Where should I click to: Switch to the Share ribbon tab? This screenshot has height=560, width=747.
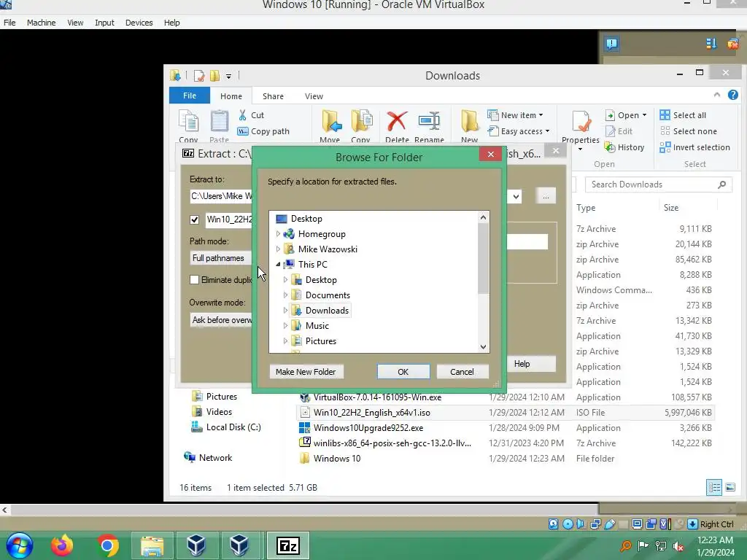[273, 96]
